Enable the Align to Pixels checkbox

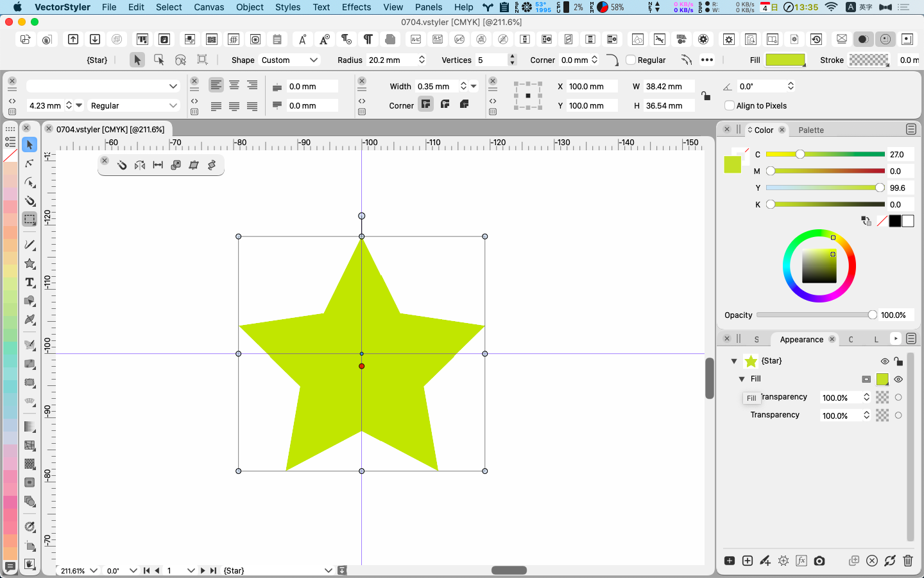click(x=729, y=105)
